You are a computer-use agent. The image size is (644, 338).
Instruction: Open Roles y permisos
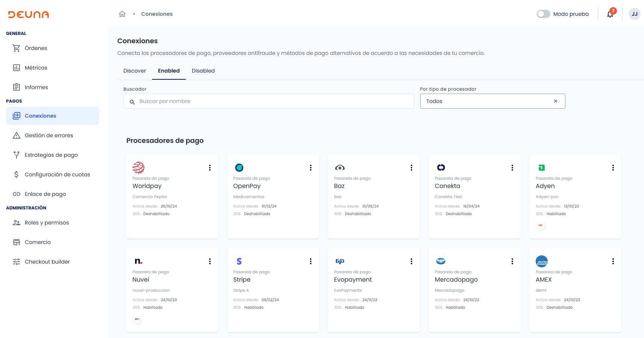pyautogui.click(x=53, y=223)
